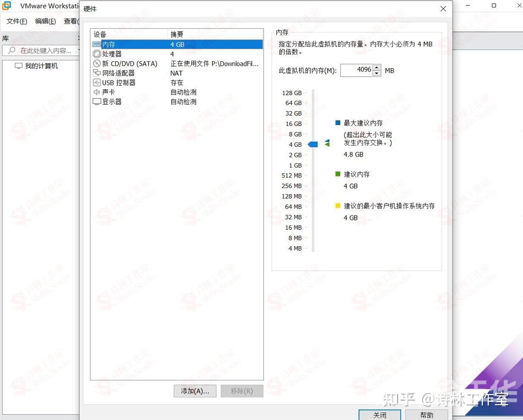Click the USB 控制器 device icon
Image resolution: width=523 pixels, height=420 pixels.
(x=97, y=83)
